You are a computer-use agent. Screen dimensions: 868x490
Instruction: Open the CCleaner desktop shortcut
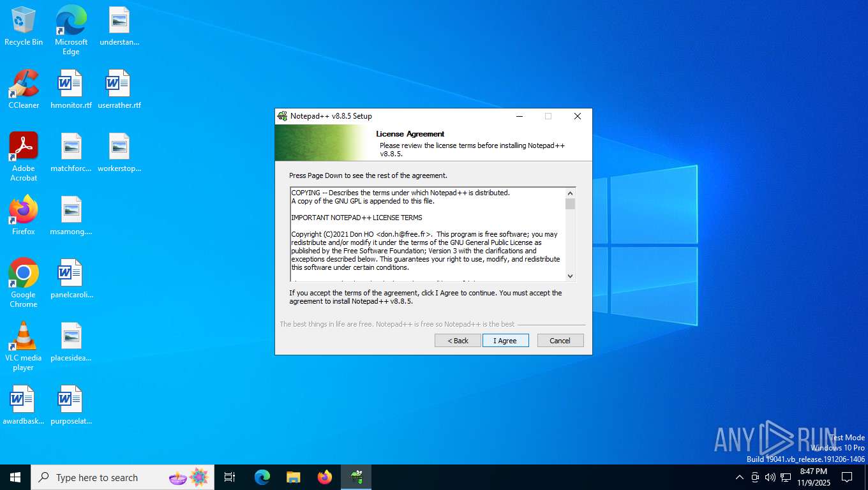(24, 89)
